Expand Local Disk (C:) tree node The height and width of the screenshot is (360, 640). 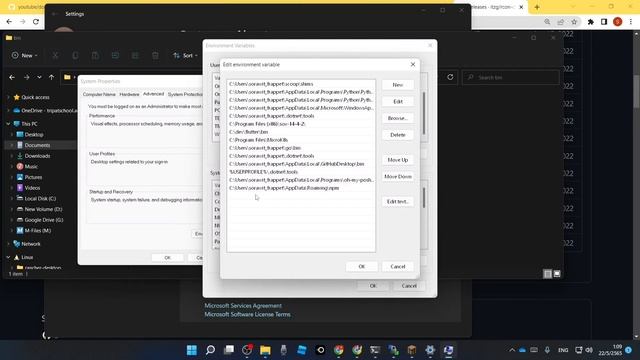point(12,198)
